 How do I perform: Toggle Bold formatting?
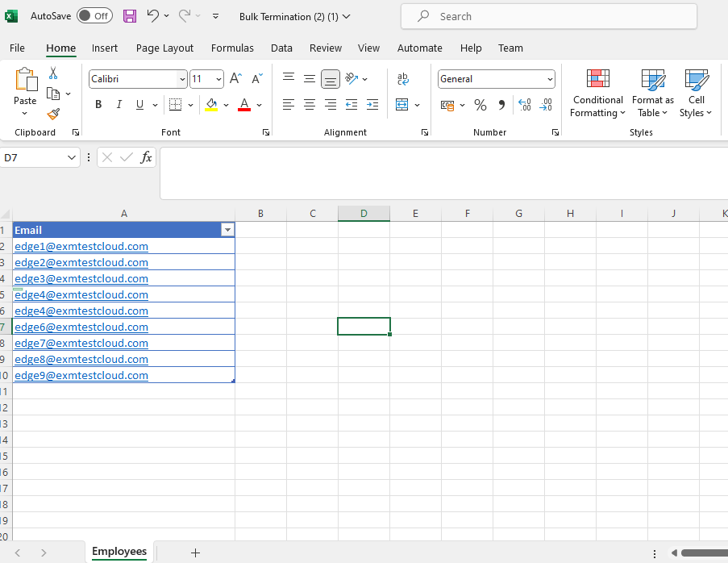(98, 105)
